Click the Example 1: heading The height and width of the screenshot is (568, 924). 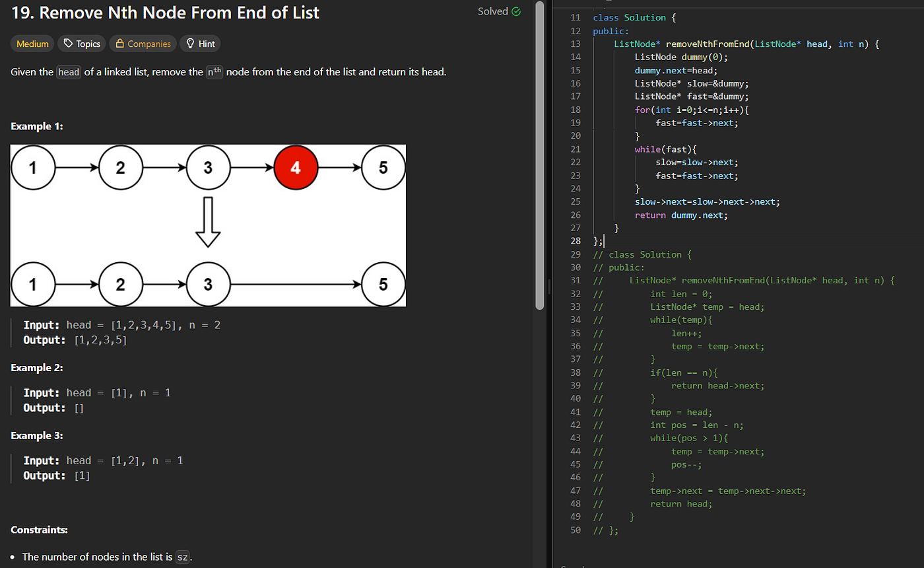click(x=37, y=126)
